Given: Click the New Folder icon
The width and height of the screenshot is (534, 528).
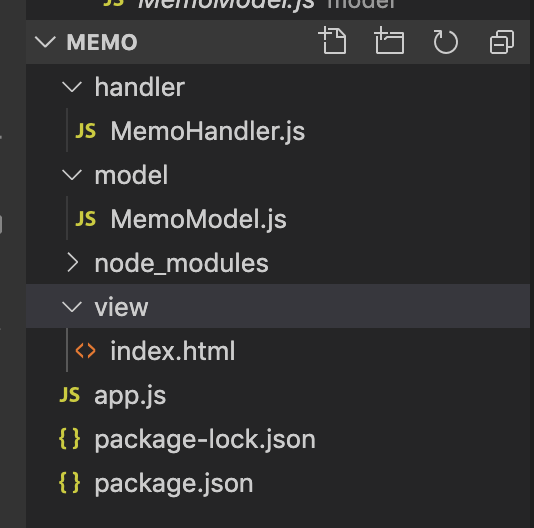Looking at the screenshot, I should pyautogui.click(x=389, y=41).
